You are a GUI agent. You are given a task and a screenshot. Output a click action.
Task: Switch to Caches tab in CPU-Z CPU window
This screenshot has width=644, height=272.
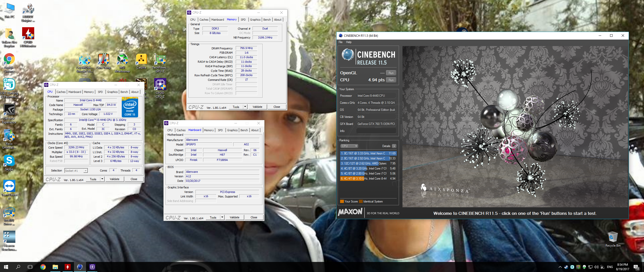click(61, 92)
